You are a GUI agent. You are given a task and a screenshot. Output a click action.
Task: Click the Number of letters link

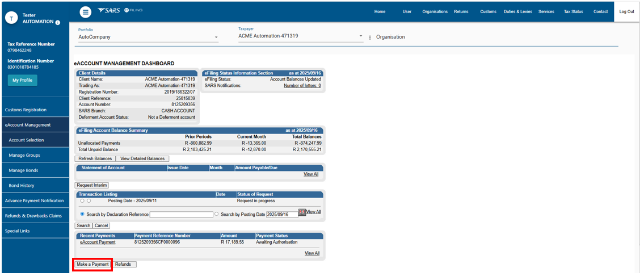[x=302, y=86]
